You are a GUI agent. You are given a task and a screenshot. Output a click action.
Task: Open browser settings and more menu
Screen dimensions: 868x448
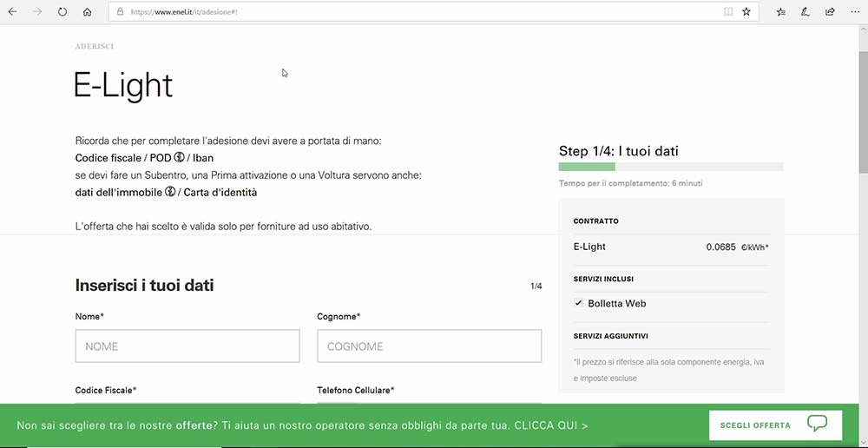(x=855, y=11)
